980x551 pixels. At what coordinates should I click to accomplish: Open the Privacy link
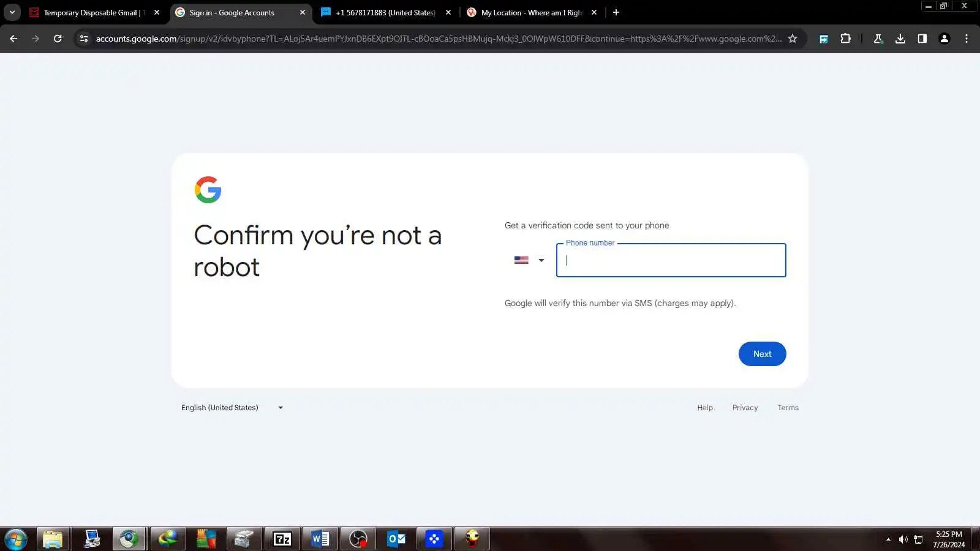pyautogui.click(x=745, y=408)
